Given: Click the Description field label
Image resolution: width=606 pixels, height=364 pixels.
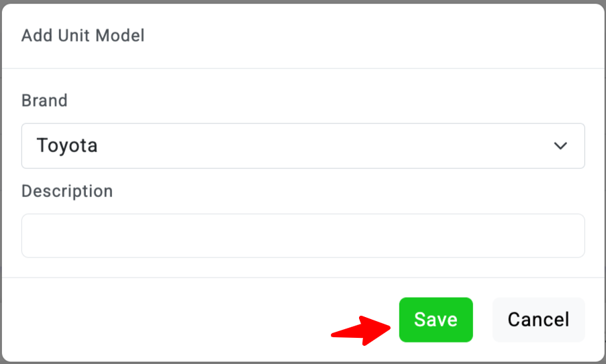Looking at the screenshot, I should point(67,191).
